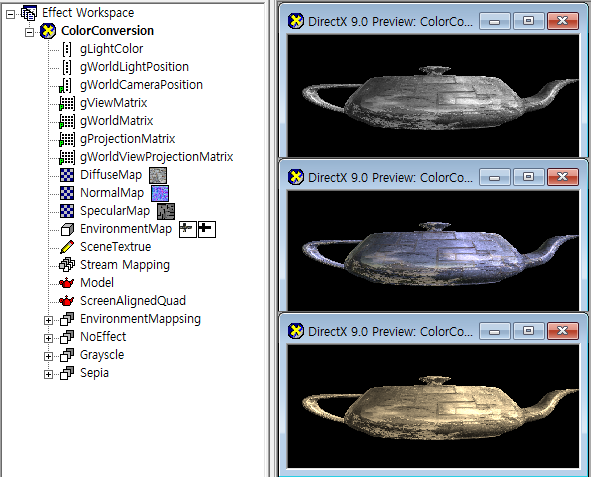Click the Sepia pass icon
Viewport: 591px width, 477px height.
pos(67,373)
